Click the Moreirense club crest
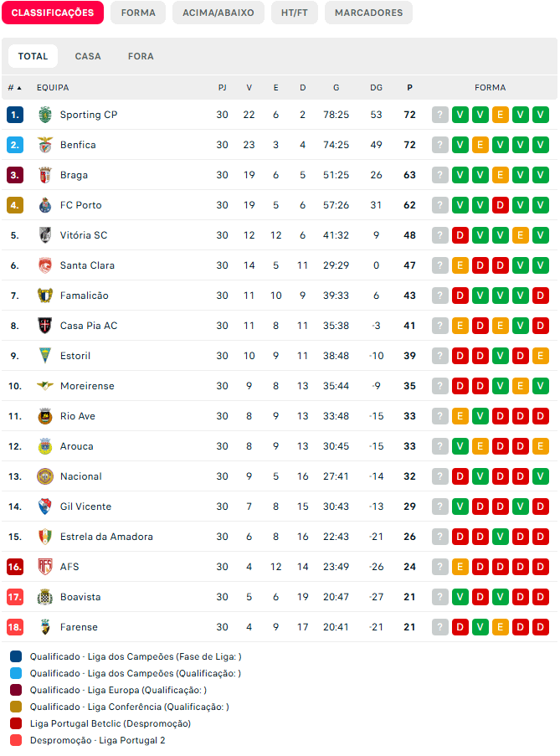 coord(44,386)
